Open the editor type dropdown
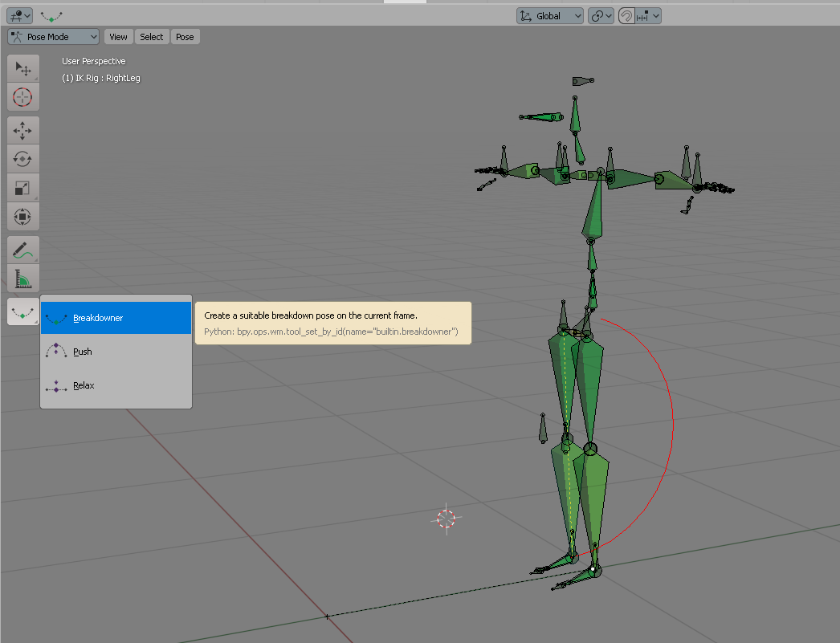Viewport: 840px width, 643px height. (x=20, y=16)
